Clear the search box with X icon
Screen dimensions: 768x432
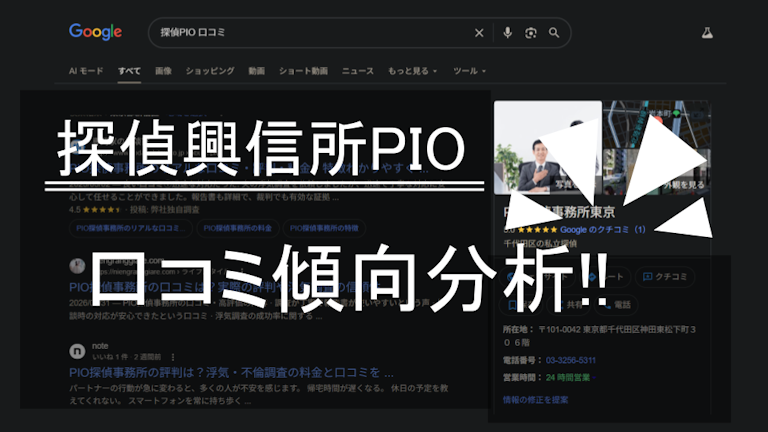[479, 33]
